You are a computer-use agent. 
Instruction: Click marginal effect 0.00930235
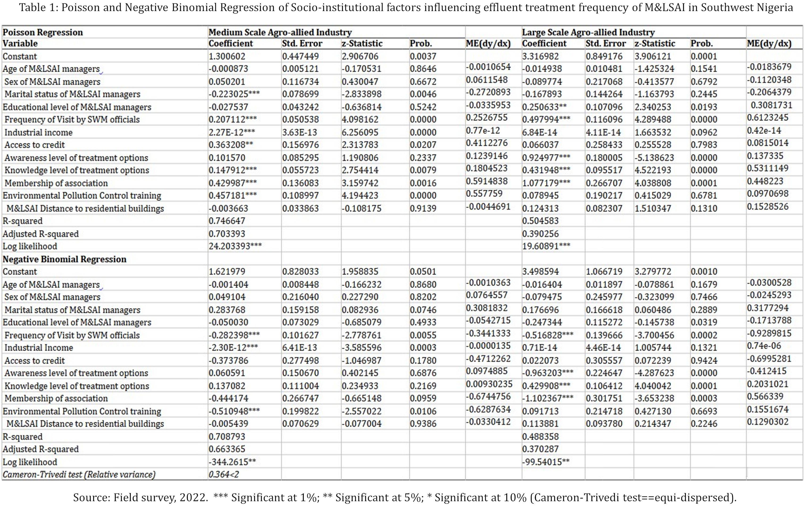pyautogui.click(x=489, y=384)
